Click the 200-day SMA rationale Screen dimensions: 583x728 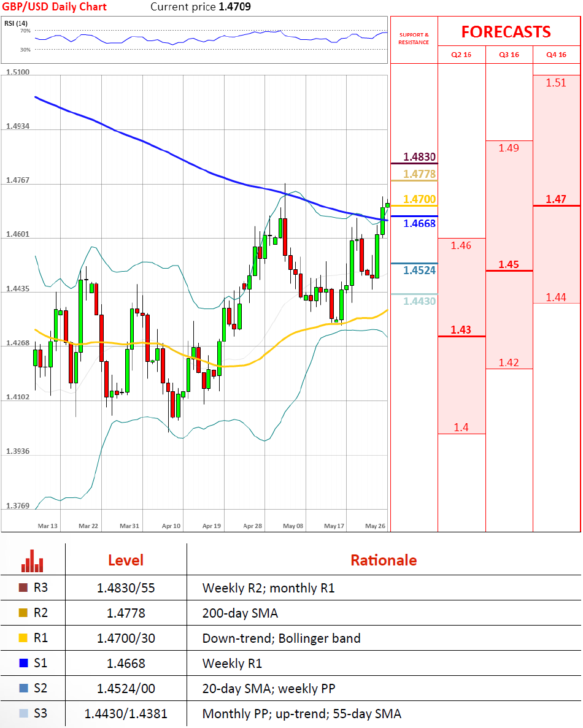(x=240, y=613)
